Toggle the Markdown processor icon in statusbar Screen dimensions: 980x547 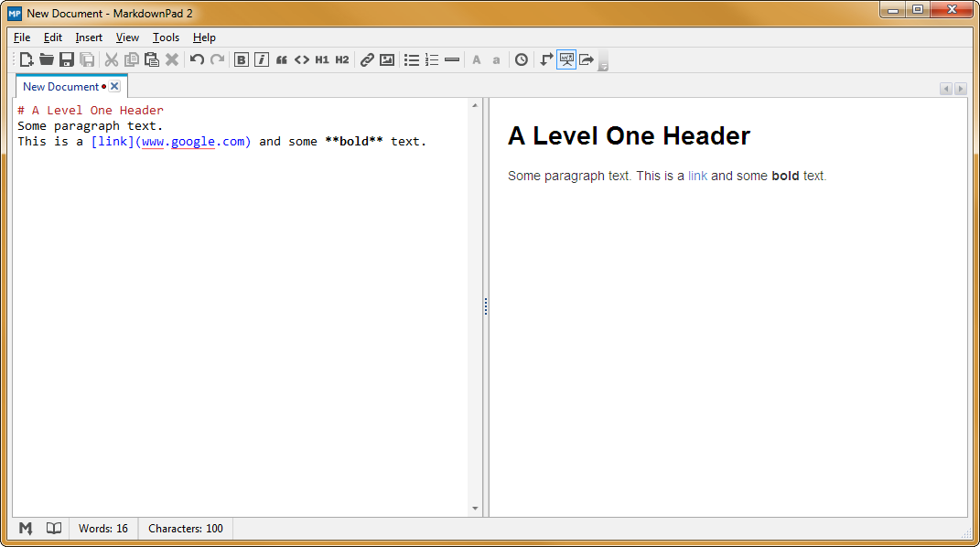tap(25, 528)
